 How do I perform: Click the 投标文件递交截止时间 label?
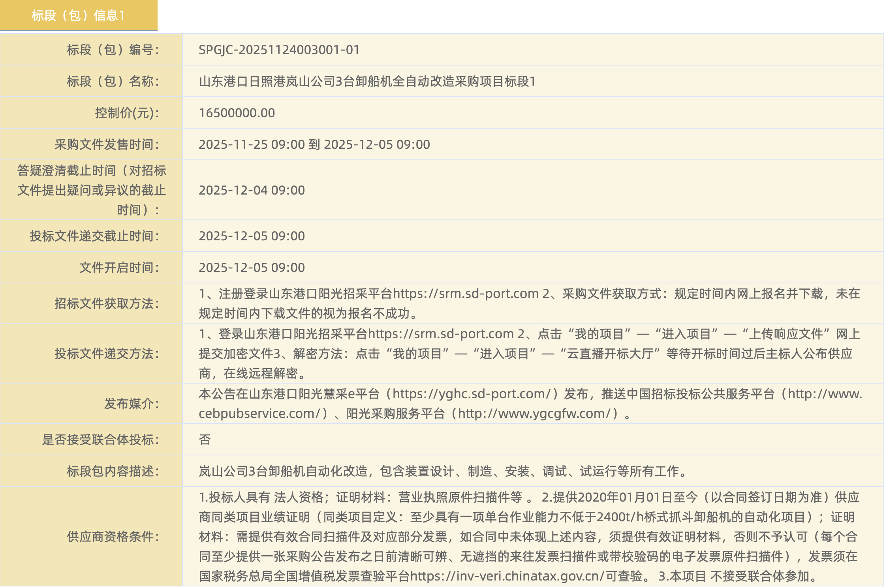tap(94, 236)
